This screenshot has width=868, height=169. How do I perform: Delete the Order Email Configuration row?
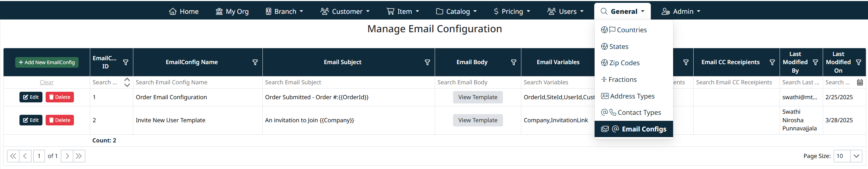point(59,97)
